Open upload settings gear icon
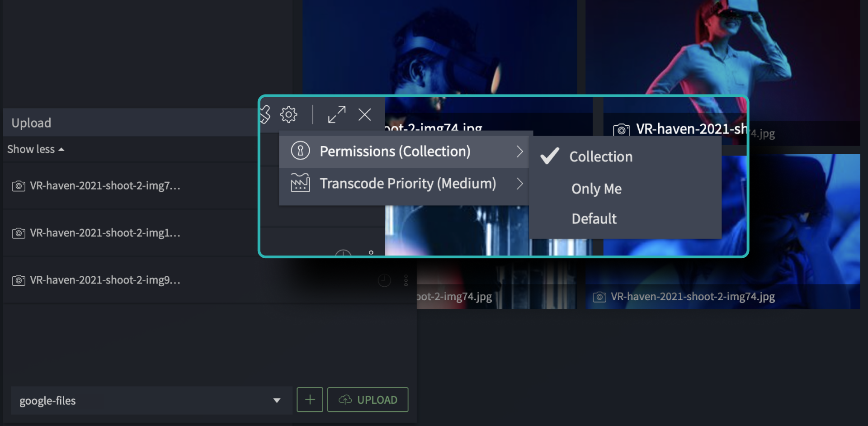 [288, 114]
